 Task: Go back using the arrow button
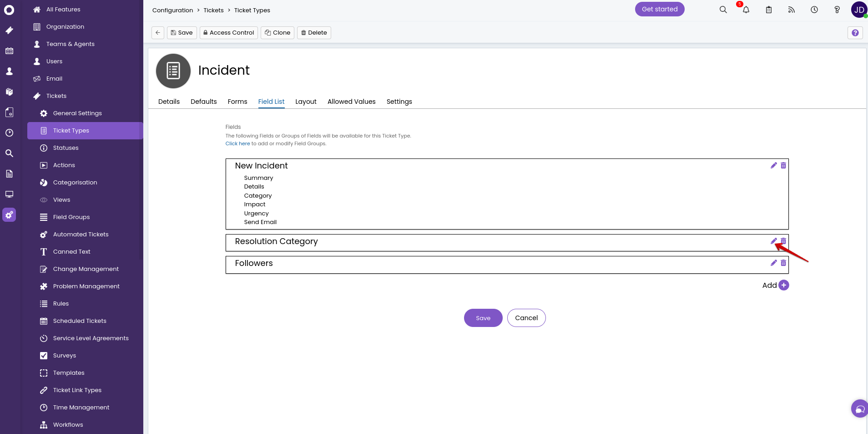[x=158, y=33]
